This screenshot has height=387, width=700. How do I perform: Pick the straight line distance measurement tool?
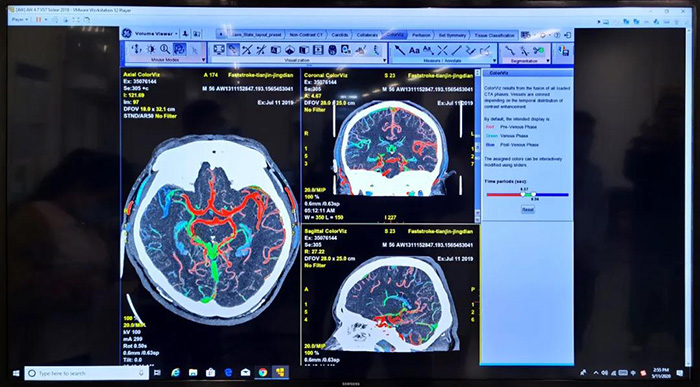[x=457, y=50]
